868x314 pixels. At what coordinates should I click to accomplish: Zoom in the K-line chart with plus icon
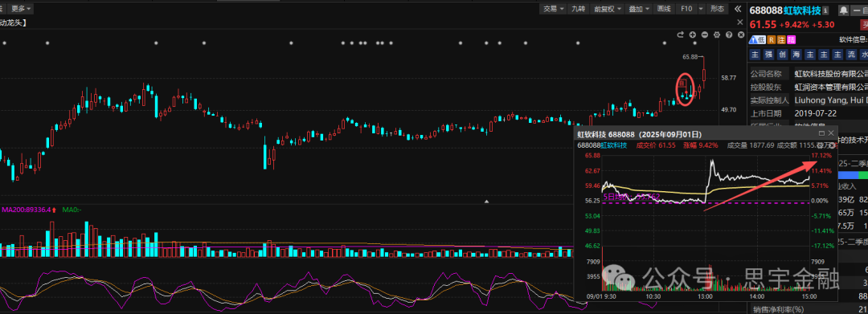pos(693,35)
